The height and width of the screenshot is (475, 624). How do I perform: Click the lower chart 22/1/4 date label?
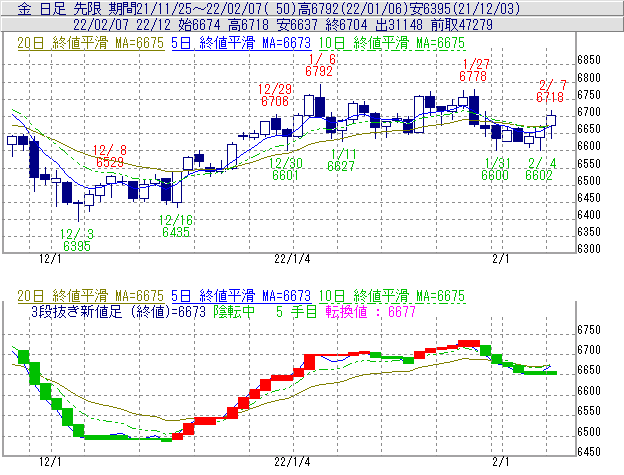pyautogui.click(x=292, y=462)
